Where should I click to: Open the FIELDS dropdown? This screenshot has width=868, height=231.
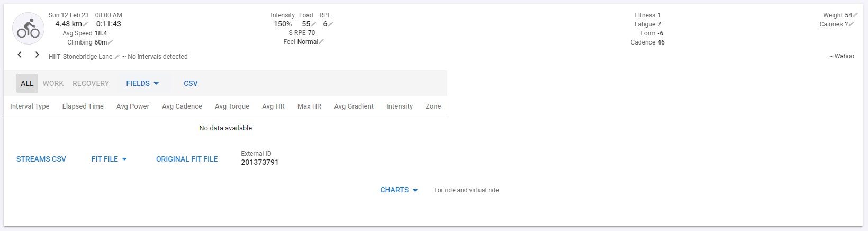click(x=142, y=83)
